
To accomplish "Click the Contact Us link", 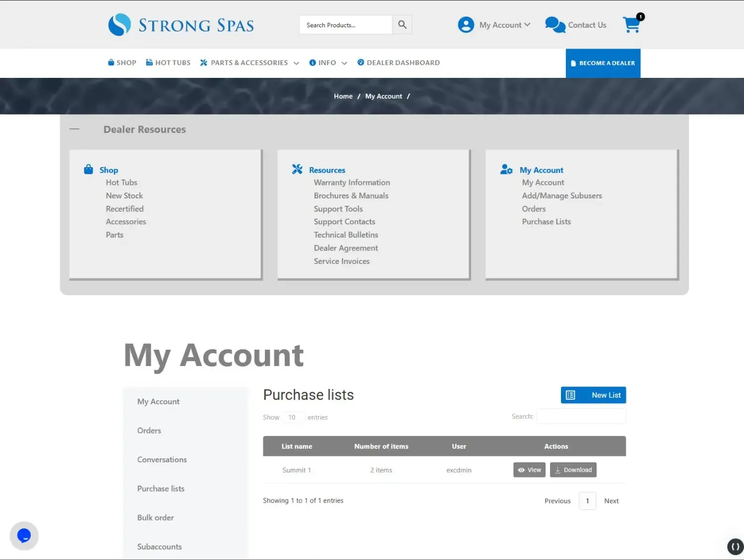I will click(587, 25).
